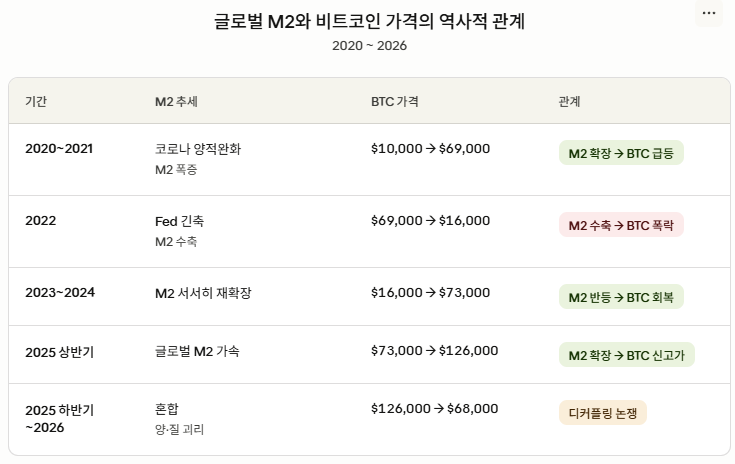
Task: Click the 관계 column header
Action: pyautogui.click(x=570, y=101)
